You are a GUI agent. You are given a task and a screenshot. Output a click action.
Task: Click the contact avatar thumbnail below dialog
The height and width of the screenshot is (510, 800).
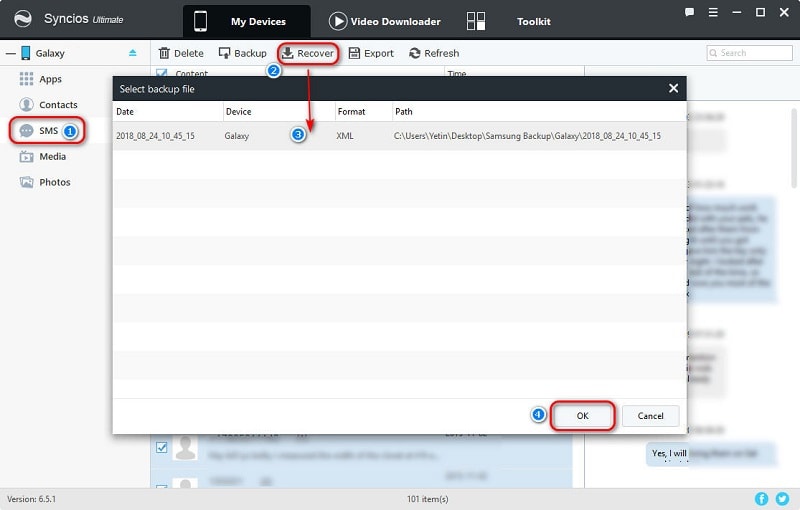pyautogui.click(x=185, y=447)
